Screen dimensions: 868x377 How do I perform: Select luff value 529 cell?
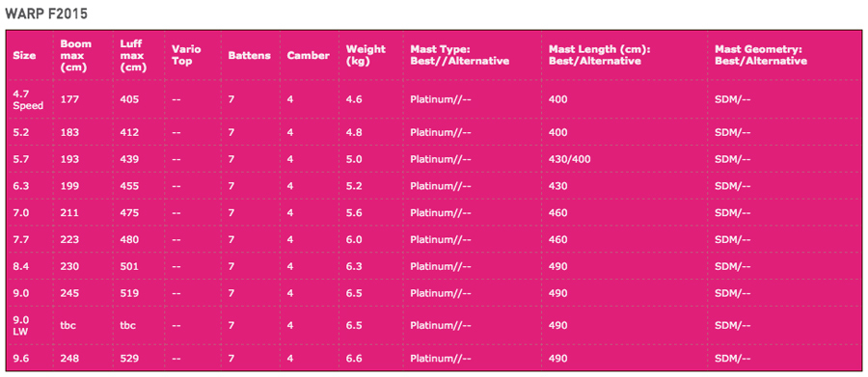pos(129,359)
